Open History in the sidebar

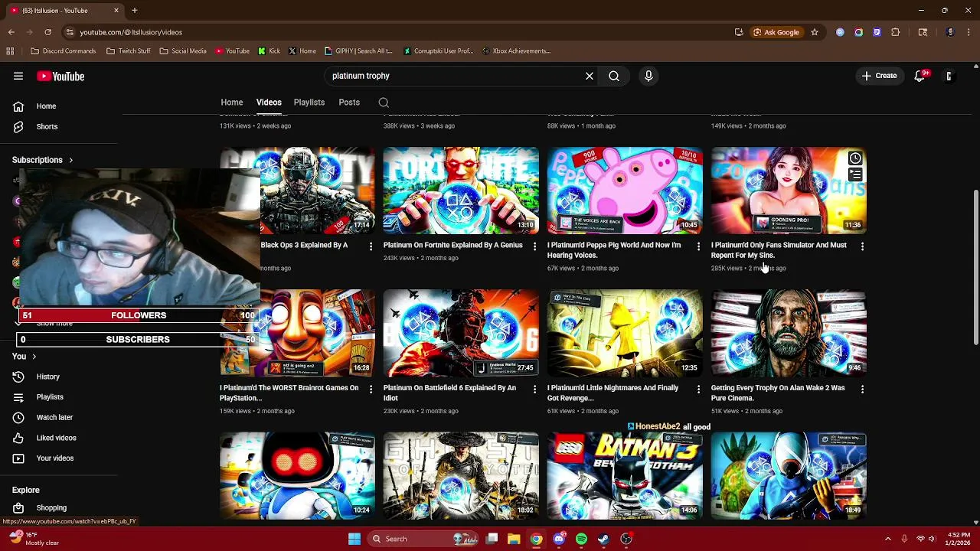pos(47,377)
